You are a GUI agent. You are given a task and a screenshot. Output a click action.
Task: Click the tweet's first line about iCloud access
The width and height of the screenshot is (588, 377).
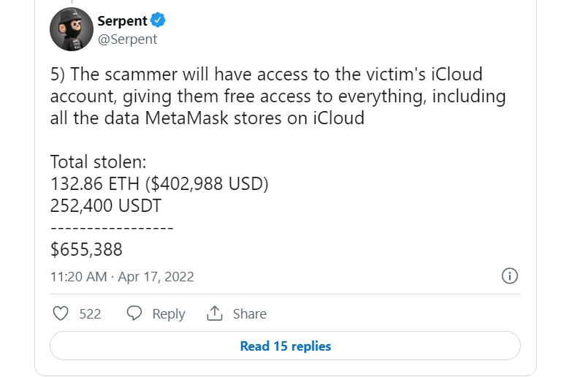266,75
